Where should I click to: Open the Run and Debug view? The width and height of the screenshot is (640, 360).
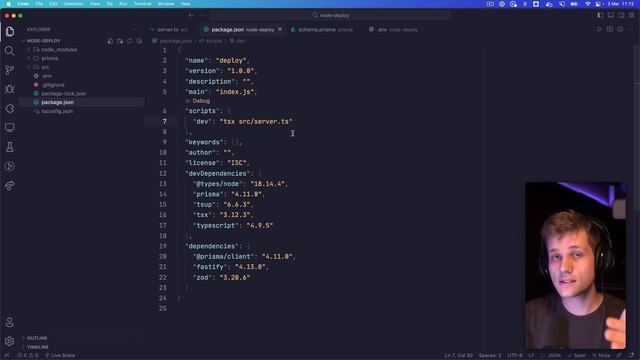click(10, 89)
